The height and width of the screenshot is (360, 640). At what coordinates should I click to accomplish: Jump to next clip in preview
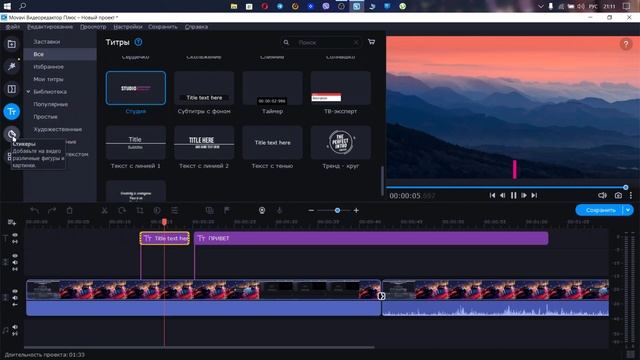[x=534, y=196]
